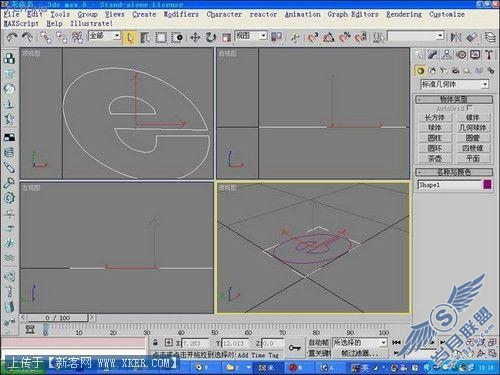Click Select and Manipulate icon

295,37
